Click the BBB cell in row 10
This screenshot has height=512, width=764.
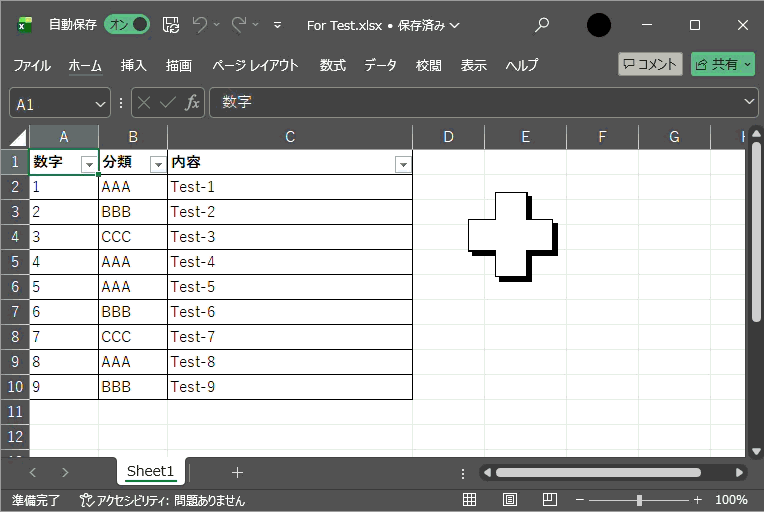[133, 387]
